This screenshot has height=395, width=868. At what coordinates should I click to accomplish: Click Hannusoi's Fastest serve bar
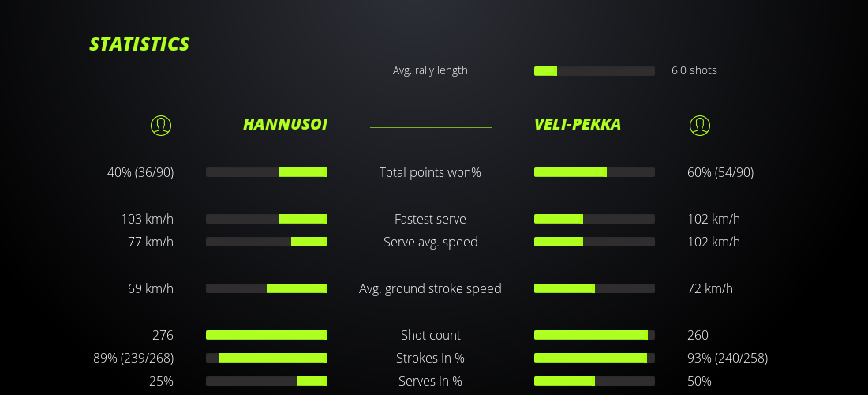(x=267, y=219)
